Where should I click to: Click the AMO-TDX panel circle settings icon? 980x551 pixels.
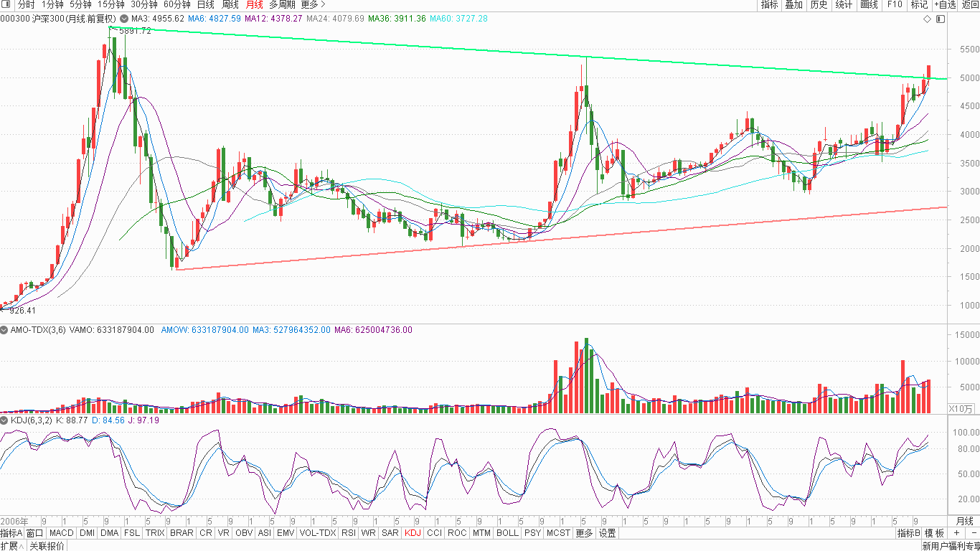tap(4, 330)
